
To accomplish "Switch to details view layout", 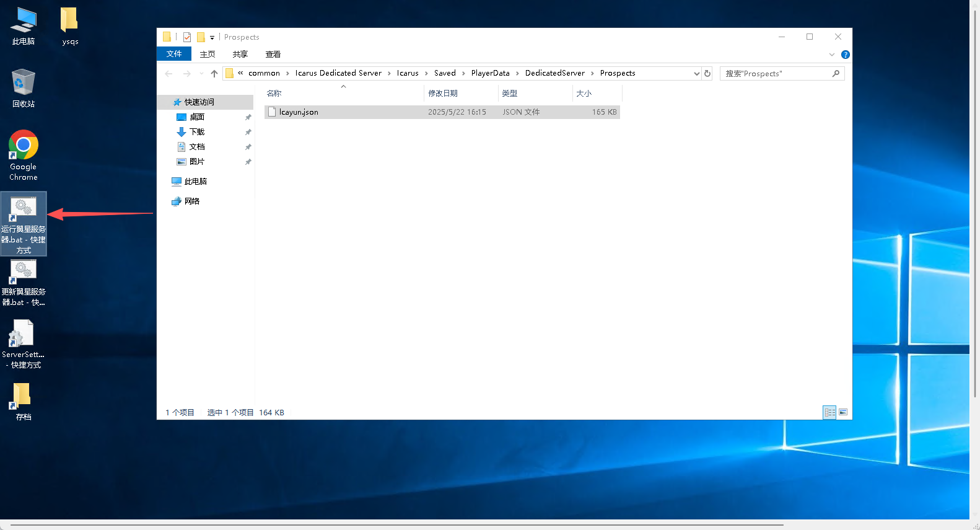I will 829,412.
